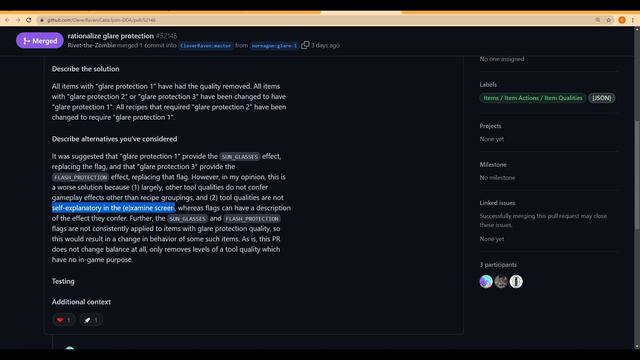640x360 pixels.
Task: Open the browser zoom magnifier icon
Action: click(x=598, y=20)
